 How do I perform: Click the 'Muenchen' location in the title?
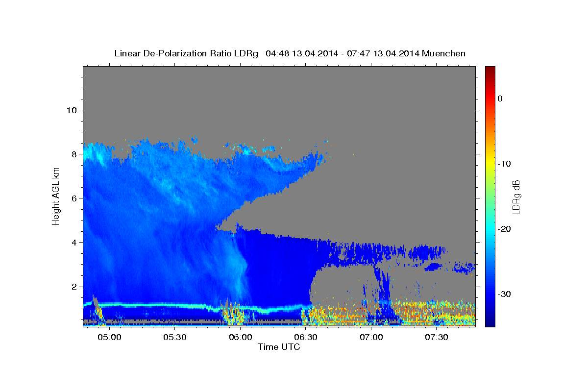tap(444, 53)
